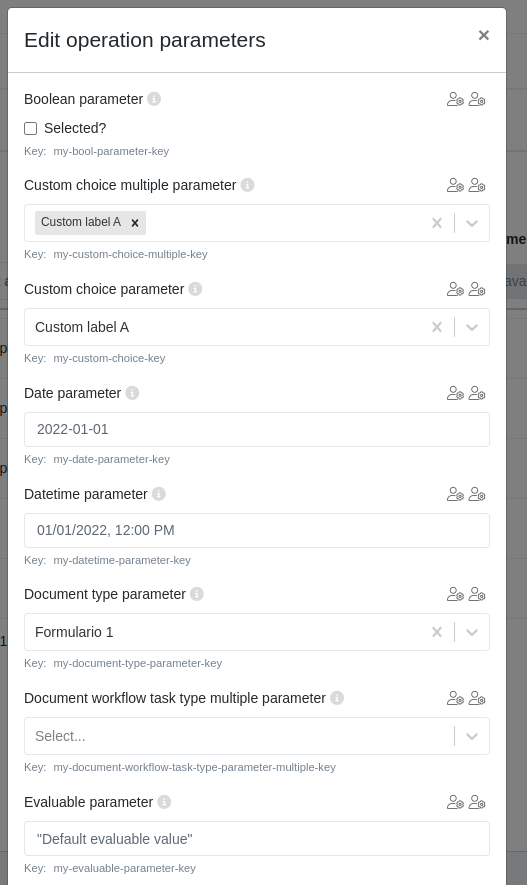The image size is (527, 885).
Task: Click user-gear icon for Datetime parameter
Action: (x=477, y=494)
